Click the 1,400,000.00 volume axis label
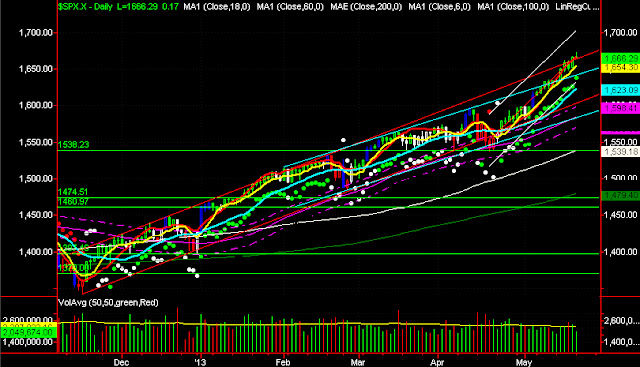This screenshot has height=367, width=640. click(27, 342)
